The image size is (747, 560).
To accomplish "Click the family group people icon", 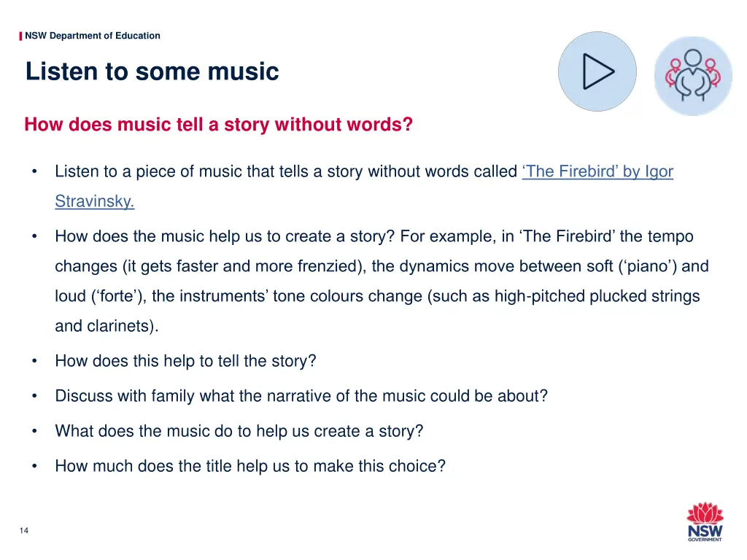I will click(693, 76).
